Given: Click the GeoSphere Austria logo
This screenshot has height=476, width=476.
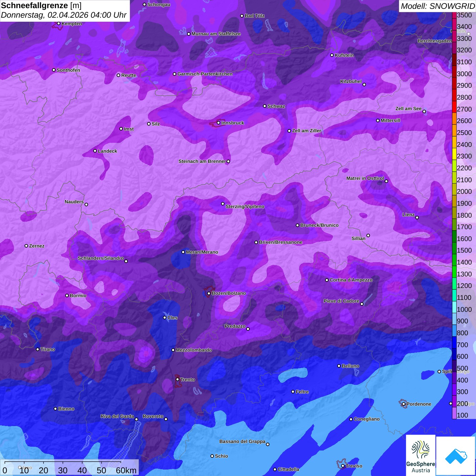Looking at the screenshot, I should tap(421, 456).
